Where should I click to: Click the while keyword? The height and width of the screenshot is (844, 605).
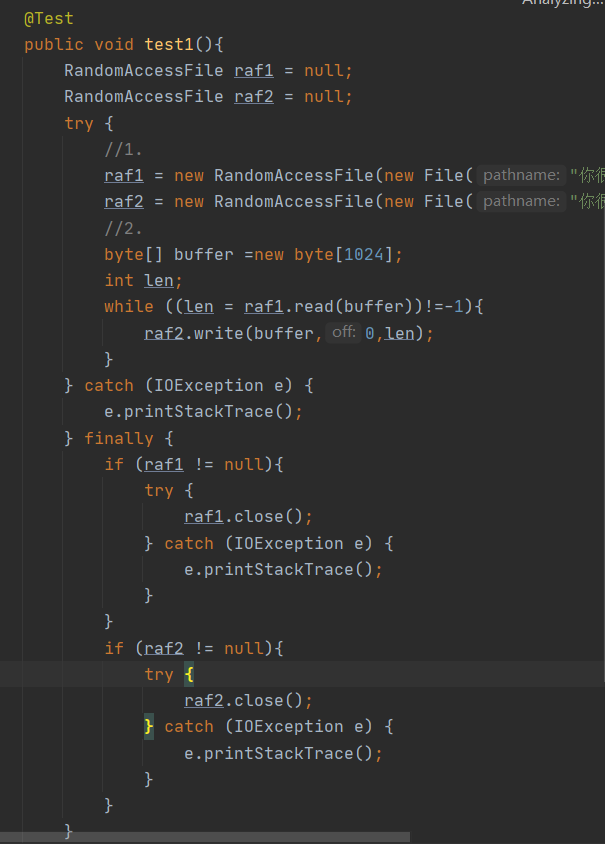coord(129,306)
